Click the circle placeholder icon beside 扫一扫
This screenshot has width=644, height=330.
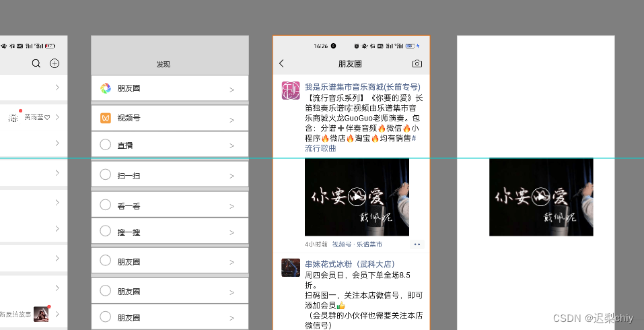[106, 174]
